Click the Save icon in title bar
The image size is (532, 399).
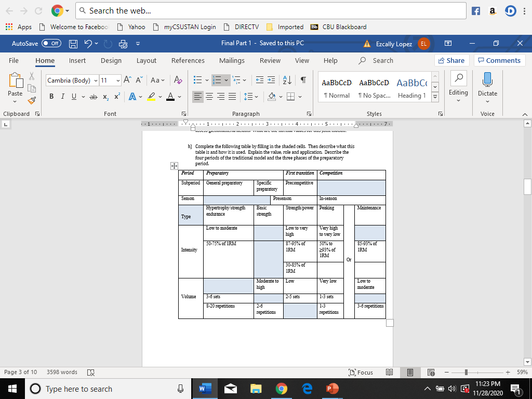(73, 44)
